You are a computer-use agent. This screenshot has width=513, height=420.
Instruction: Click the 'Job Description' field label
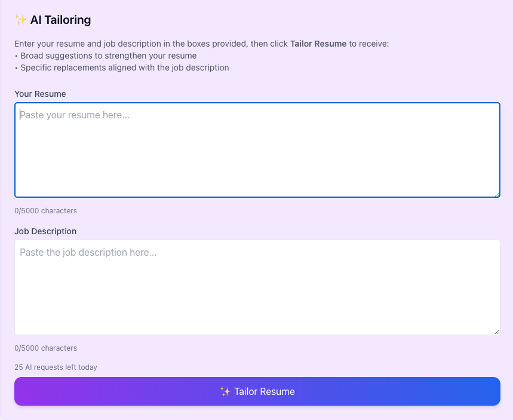coord(45,231)
